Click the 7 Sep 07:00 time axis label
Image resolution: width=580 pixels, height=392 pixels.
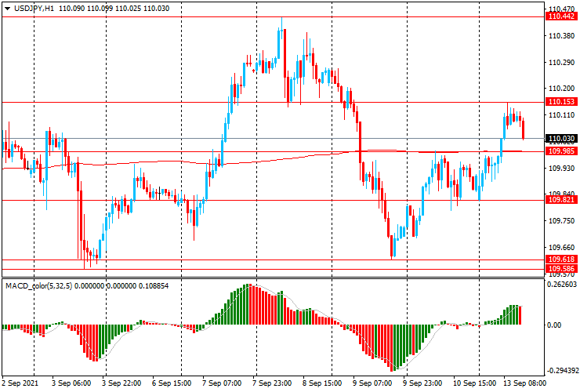tap(222, 383)
